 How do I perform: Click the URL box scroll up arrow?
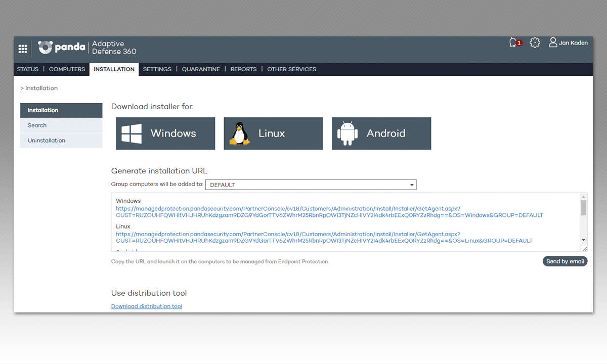click(584, 197)
